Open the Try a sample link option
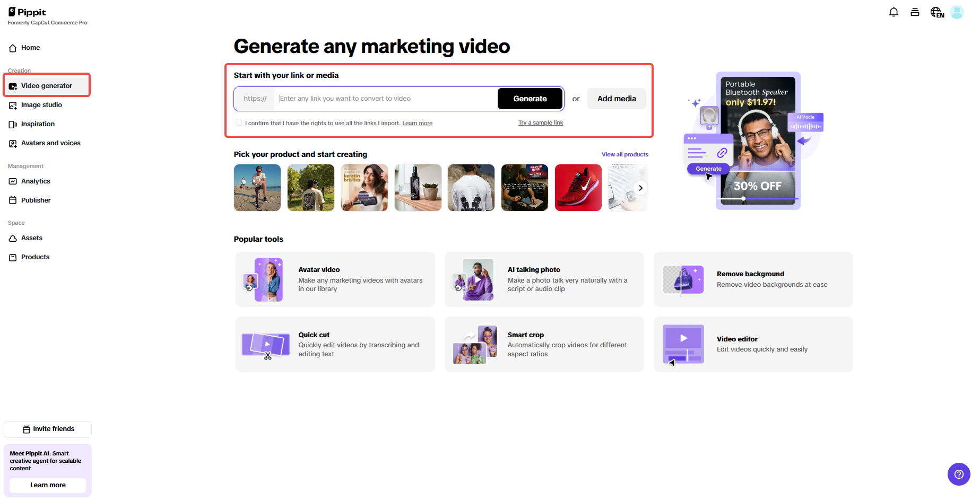 pos(540,122)
